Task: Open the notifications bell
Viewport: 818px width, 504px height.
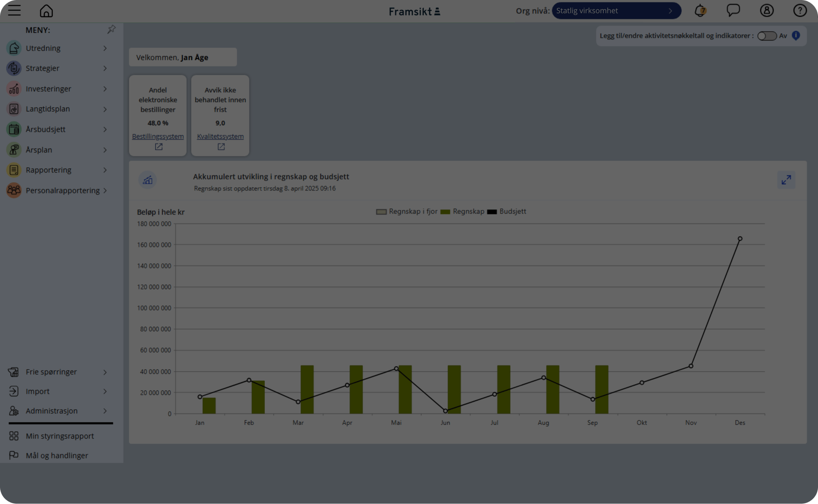Action: tap(700, 11)
